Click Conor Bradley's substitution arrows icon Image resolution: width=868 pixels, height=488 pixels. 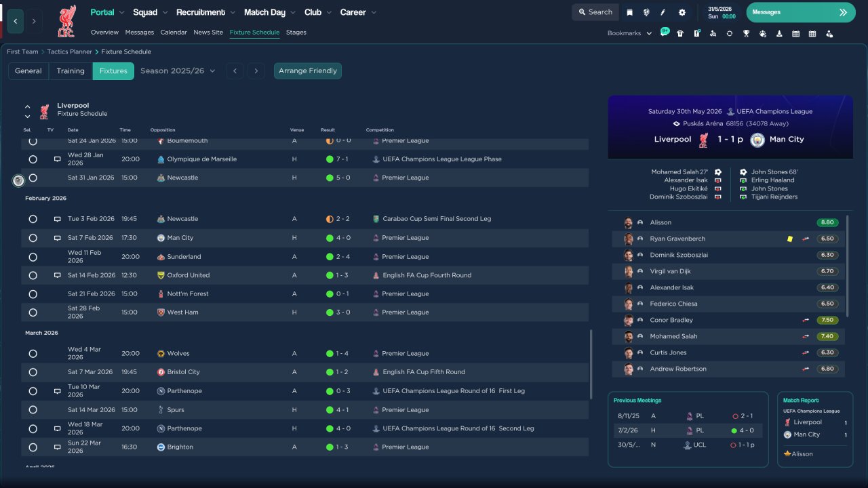tap(806, 320)
